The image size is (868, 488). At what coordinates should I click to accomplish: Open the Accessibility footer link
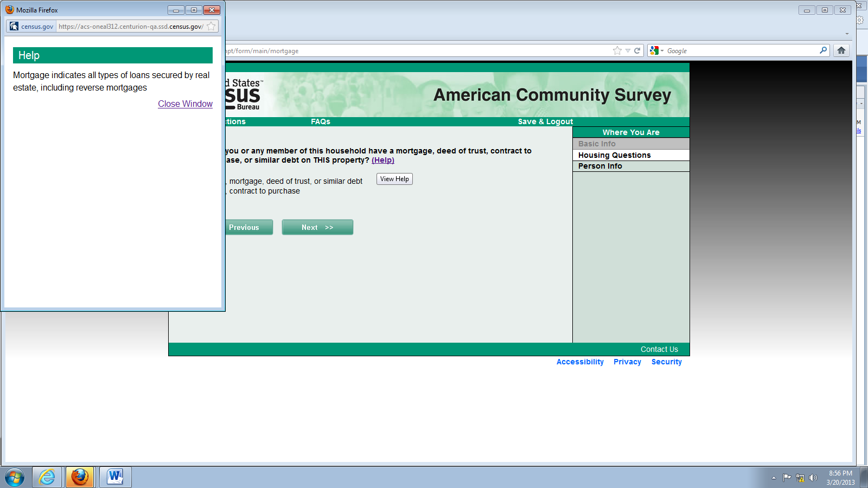pos(580,362)
